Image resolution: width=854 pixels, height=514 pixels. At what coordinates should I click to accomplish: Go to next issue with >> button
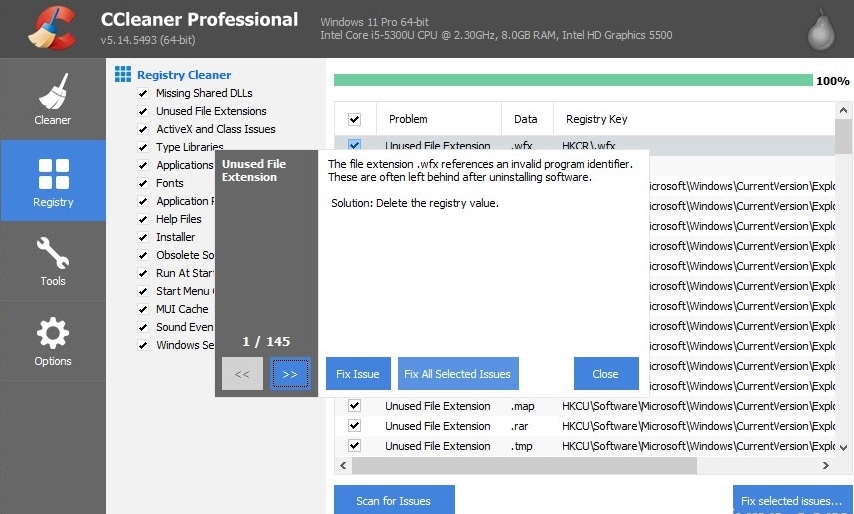pyautogui.click(x=290, y=374)
